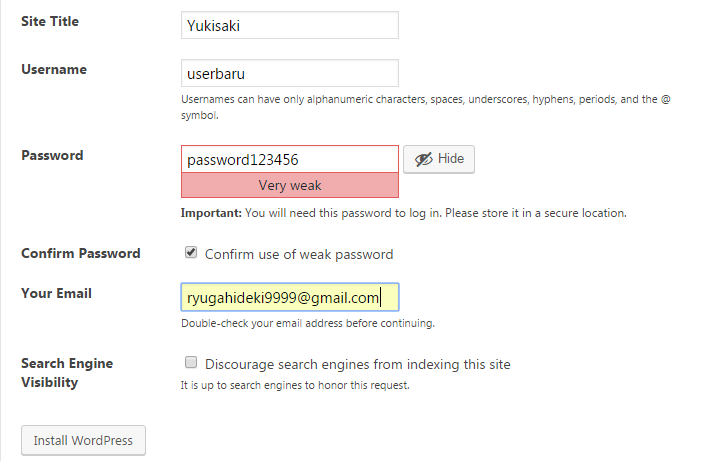The height and width of the screenshot is (461, 718).
Task: Click the Very weak strength indicator
Action: tap(290, 185)
